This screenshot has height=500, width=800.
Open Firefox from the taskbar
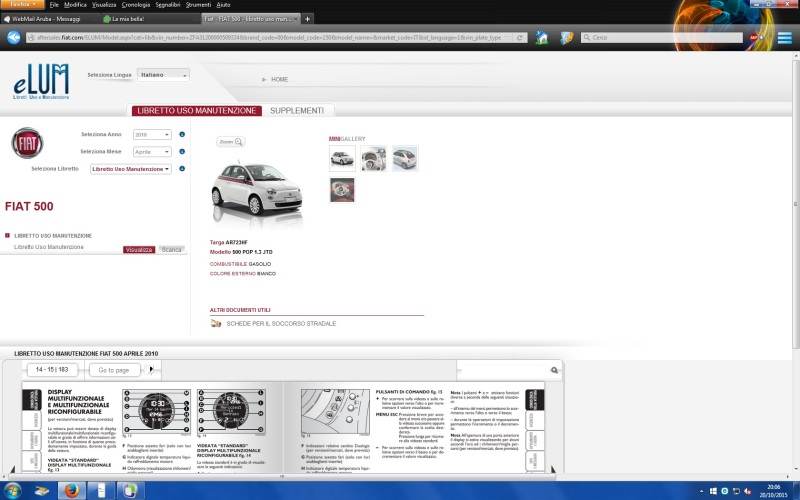(x=71, y=491)
